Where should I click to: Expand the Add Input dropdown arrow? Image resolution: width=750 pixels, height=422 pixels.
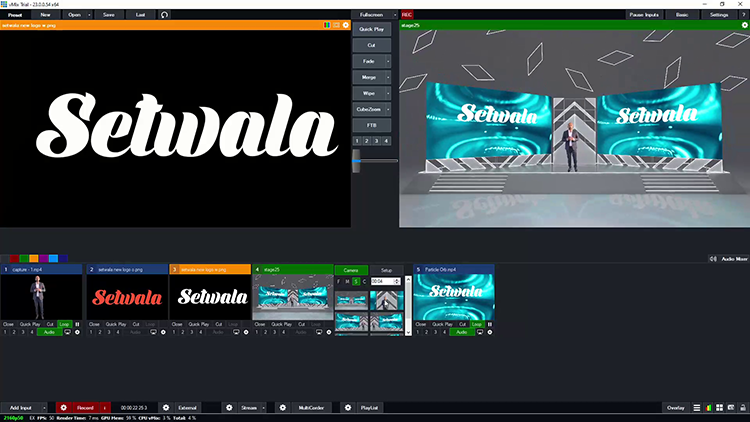click(x=41, y=408)
